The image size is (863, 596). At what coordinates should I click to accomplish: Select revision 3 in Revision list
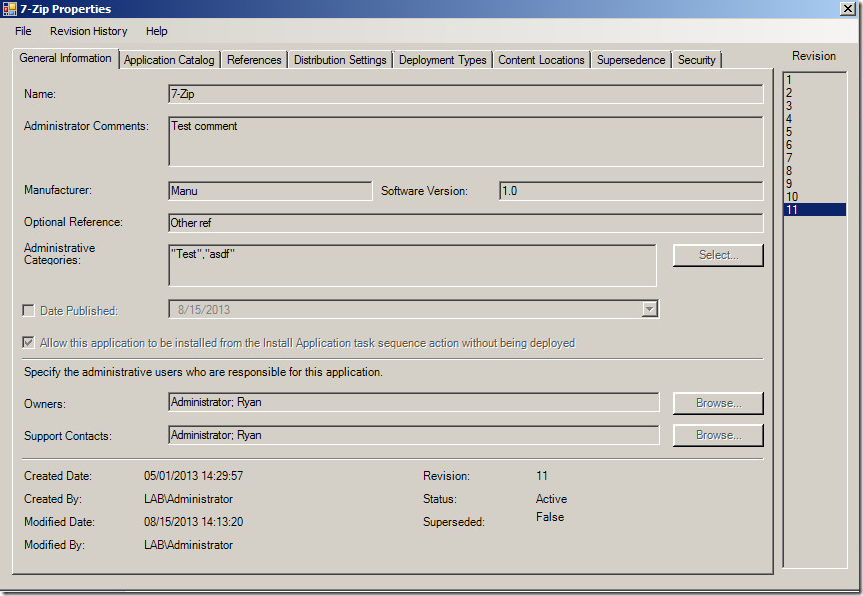pyautogui.click(x=815, y=106)
